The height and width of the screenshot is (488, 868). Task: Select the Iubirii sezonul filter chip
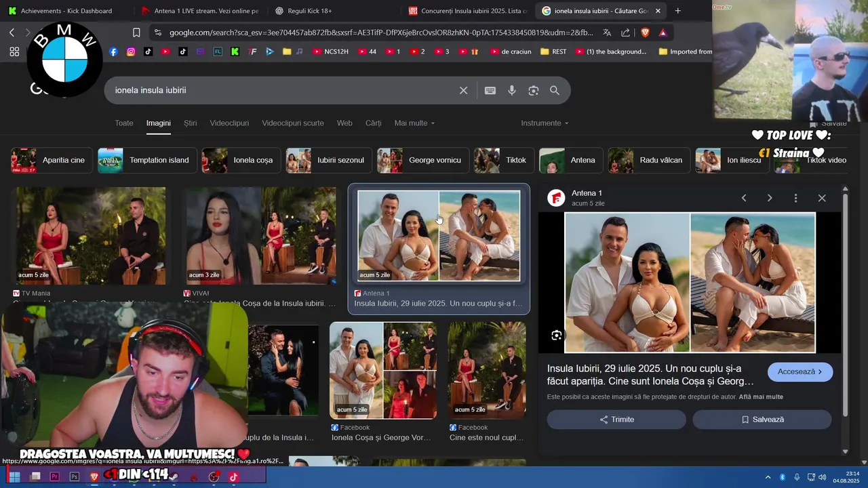pyautogui.click(x=329, y=161)
